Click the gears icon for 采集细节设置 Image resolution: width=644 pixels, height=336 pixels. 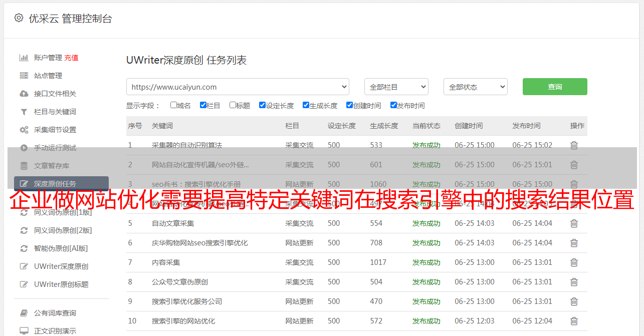pos(24,130)
